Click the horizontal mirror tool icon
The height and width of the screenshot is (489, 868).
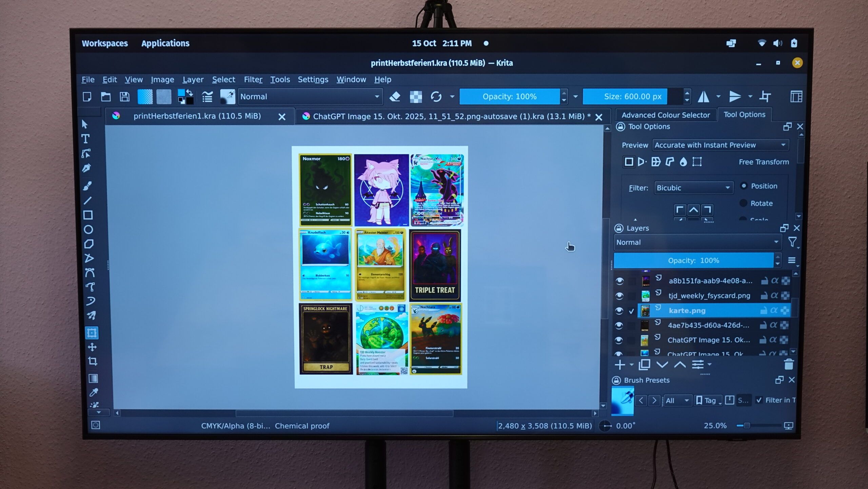[x=704, y=97]
